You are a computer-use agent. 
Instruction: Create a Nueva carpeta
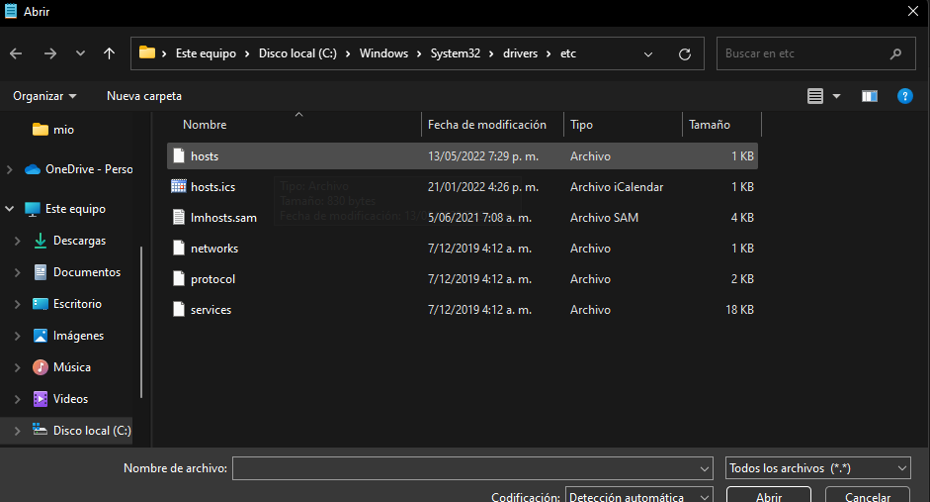click(144, 96)
